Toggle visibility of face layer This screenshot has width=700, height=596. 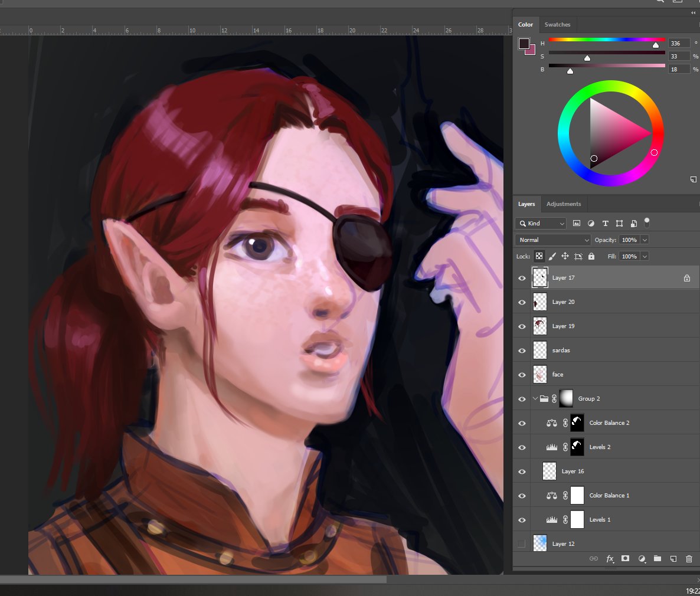click(x=521, y=375)
